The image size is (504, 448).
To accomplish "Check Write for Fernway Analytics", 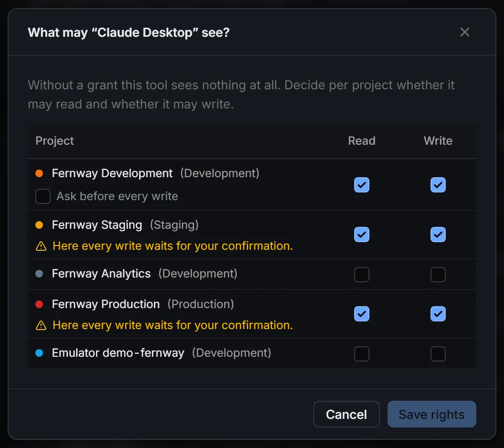I will pos(438,275).
